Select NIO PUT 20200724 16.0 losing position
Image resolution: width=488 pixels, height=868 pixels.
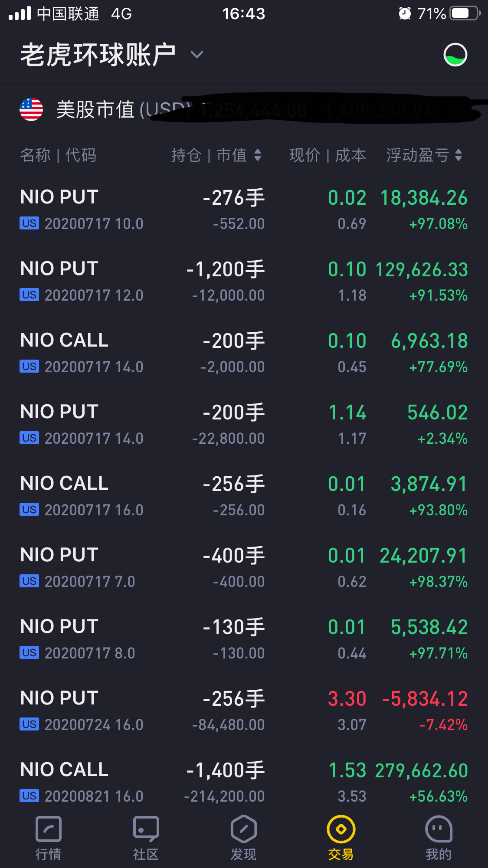[x=244, y=711]
